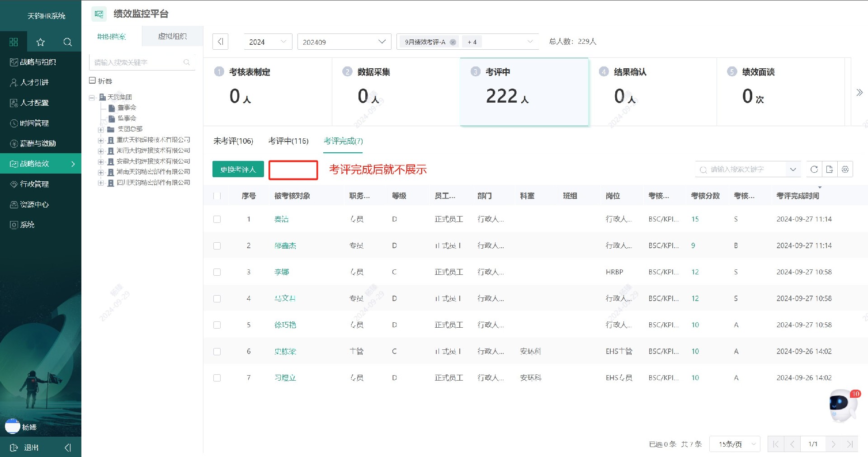Viewport: 868px width, 457px height.
Task: Expand the 重庆天钧焊接技术有限公司 tree node
Action: [x=101, y=140]
